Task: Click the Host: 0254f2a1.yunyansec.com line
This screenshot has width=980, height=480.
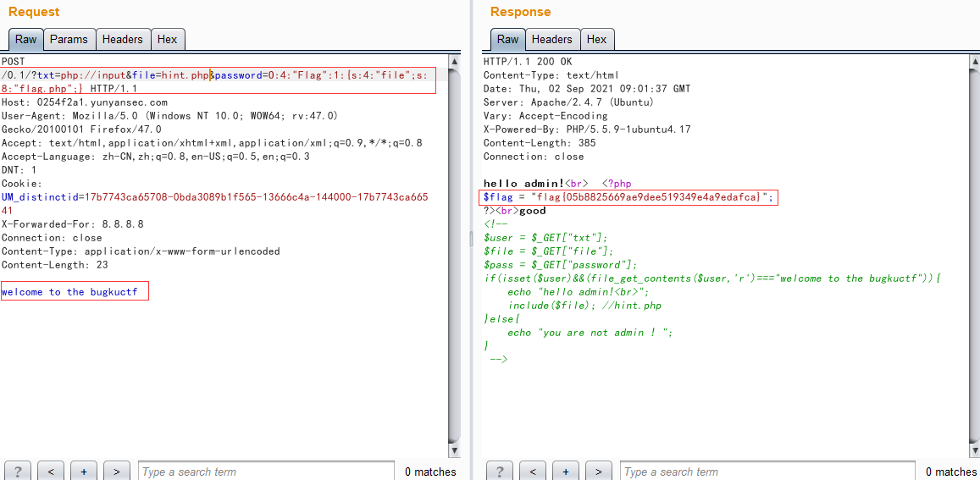Action: click(85, 102)
